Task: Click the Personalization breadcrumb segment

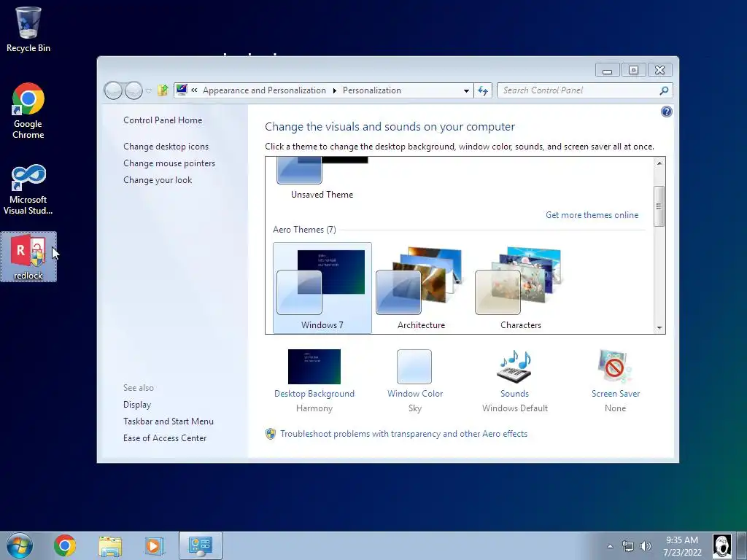Action: pos(371,90)
